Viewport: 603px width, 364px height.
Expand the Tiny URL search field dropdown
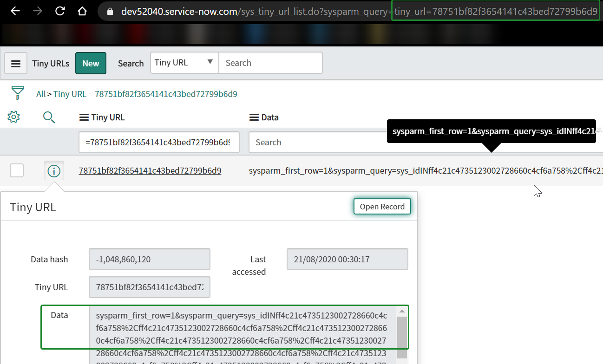tap(184, 63)
